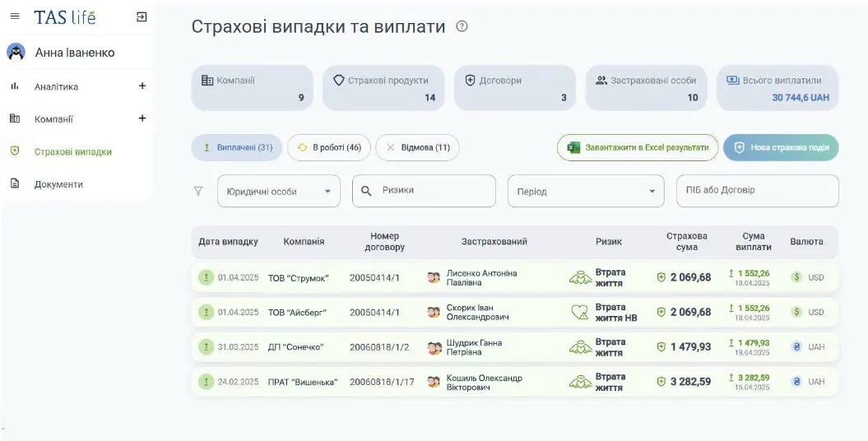Image resolution: width=868 pixels, height=441 pixels.
Task: Open the Страхові продукти summary card
Action: coord(383,88)
